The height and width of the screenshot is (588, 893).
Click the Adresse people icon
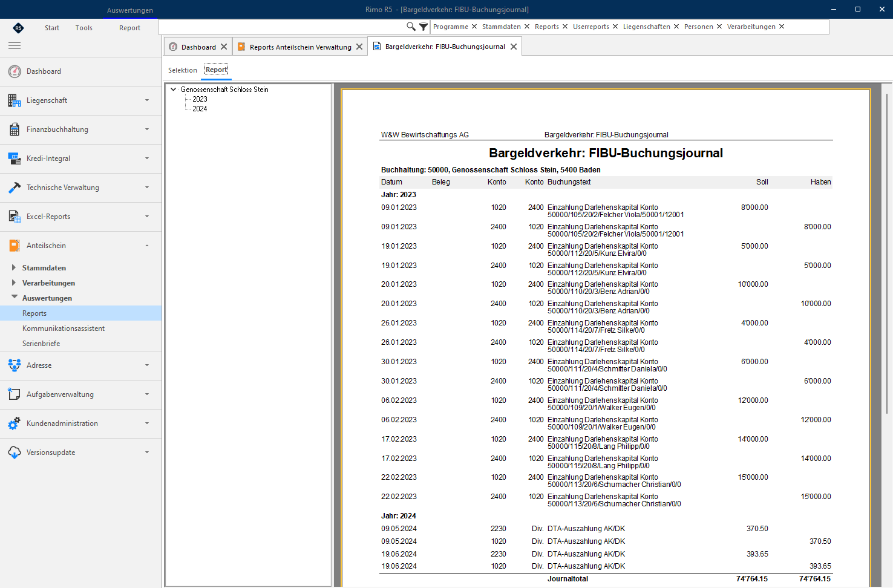point(15,365)
